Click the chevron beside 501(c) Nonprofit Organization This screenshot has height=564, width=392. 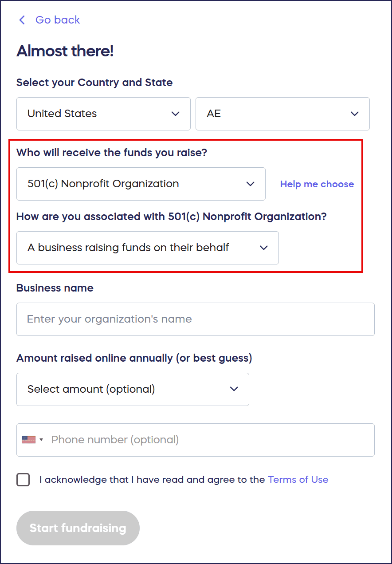pyautogui.click(x=251, y=184)
